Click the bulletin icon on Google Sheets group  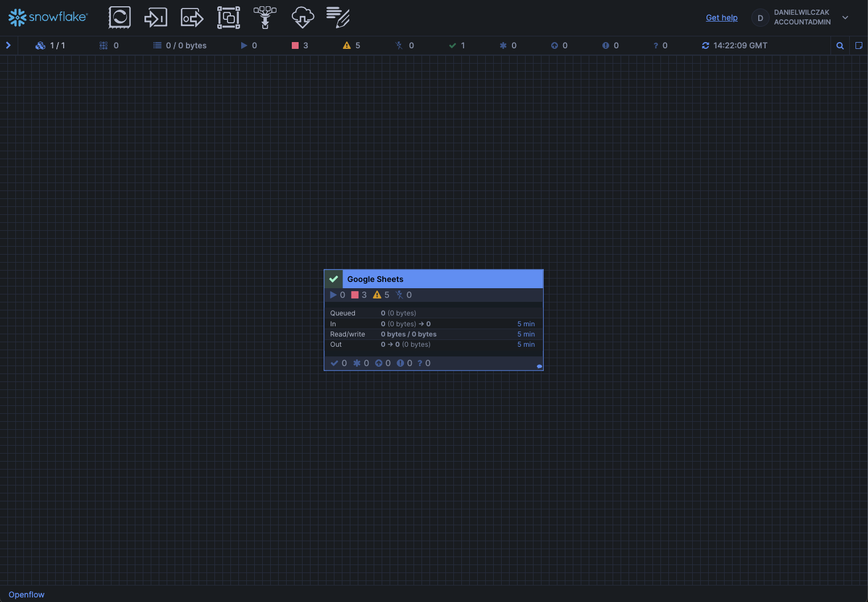(539, 366)
